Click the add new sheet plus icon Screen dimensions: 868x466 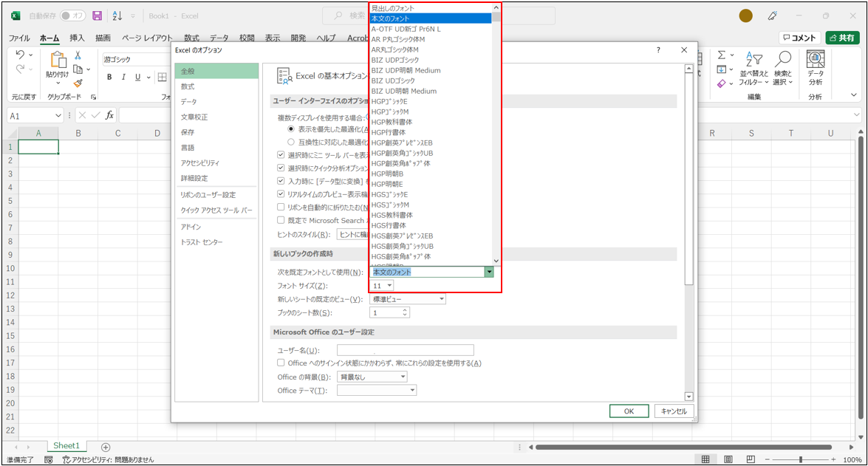coord(106,448)
